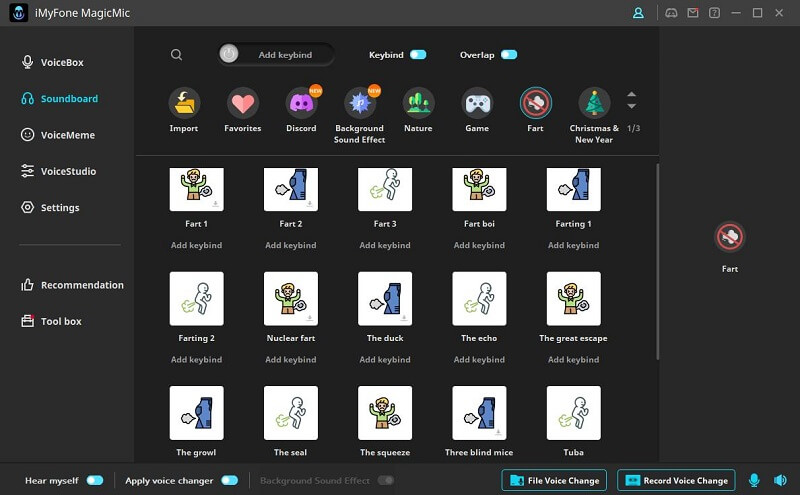Open the Nature sound category
The height and width of the screenshot is (495, 800).
tap(418, 103)
